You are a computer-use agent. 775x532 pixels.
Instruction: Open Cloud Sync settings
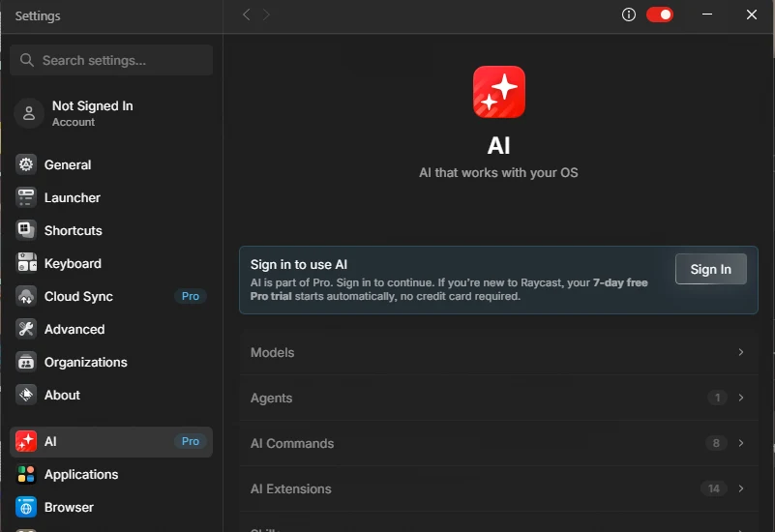click(111, 296)
